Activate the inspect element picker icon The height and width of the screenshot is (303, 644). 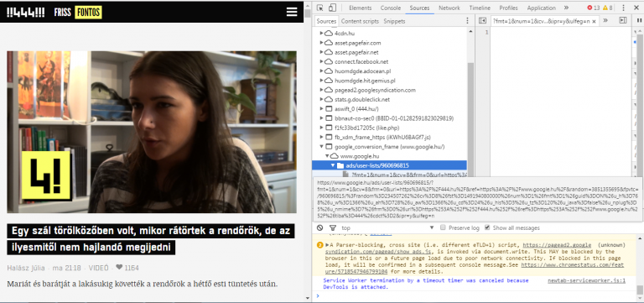click(320, 8)
